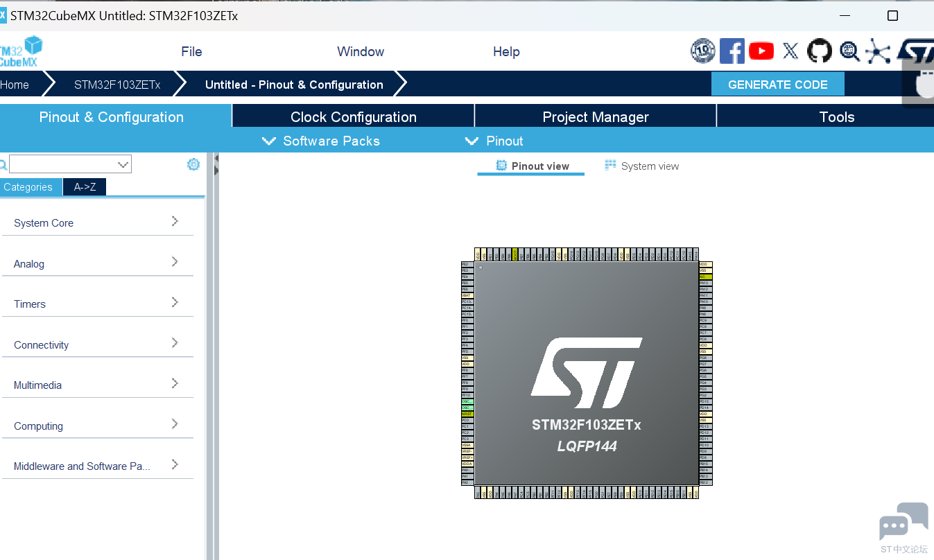Click the Pinout view chip icon
This screenshot has width=934, height=560.
coord(501,165)
